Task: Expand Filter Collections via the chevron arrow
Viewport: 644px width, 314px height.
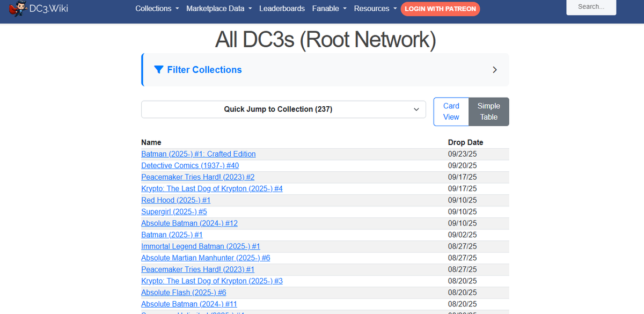Action: [x=495, y=70]
